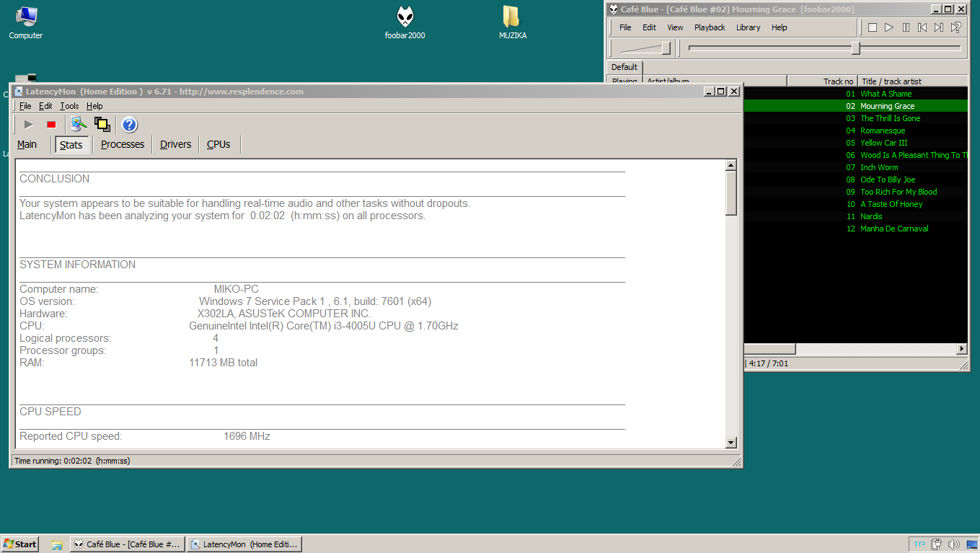Viewport: 980px width, 553px height.
Task: Click Track no column header
Action: 822,81
